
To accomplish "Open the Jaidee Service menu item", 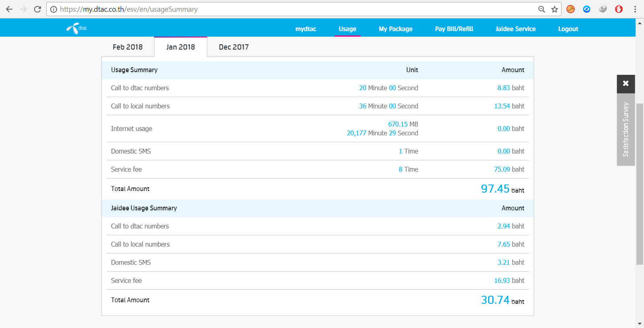I will click(x=516, y=29).
